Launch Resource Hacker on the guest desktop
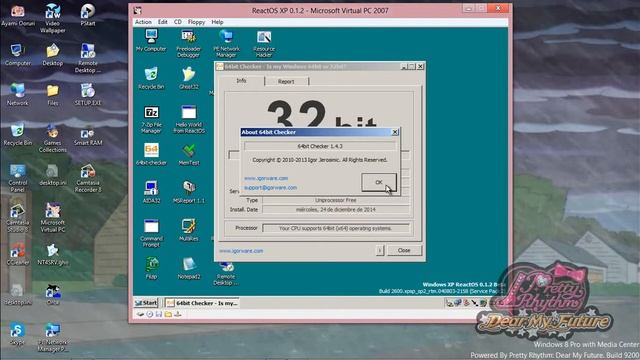Screen dimensions: 640x360 pyautogui.click(x=264, y=43)
